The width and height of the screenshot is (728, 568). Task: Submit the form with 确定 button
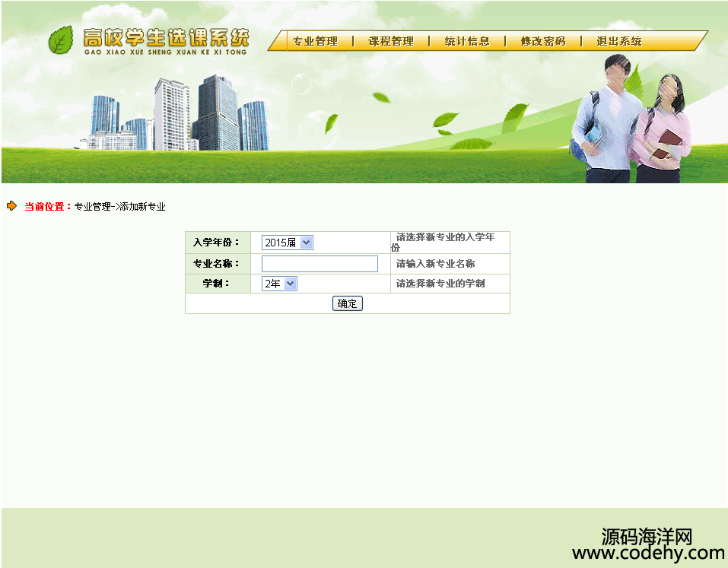pyautogui.click(x=348, y=303)
